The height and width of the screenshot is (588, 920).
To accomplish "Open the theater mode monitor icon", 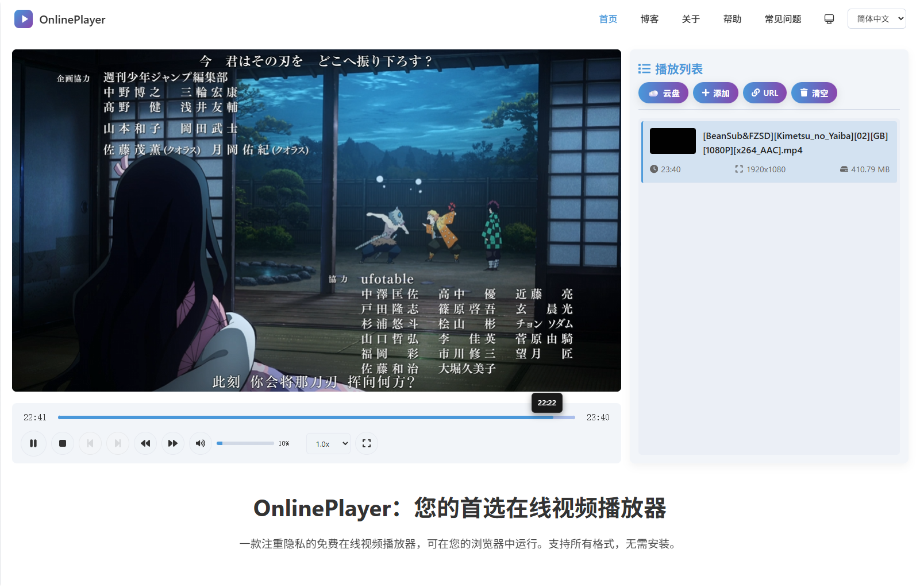I will 829,18.
